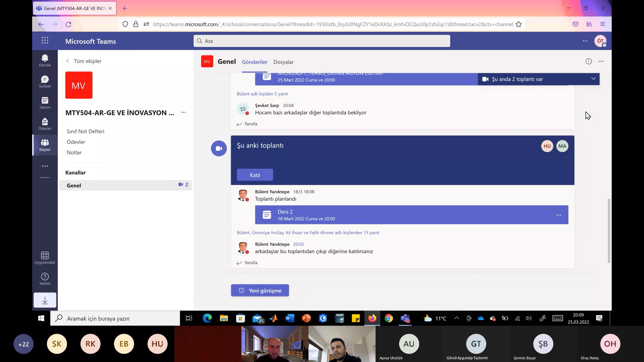Open Google Chrome from the taskbar
This screenshot has height=362, width=644.
point(389,318)
